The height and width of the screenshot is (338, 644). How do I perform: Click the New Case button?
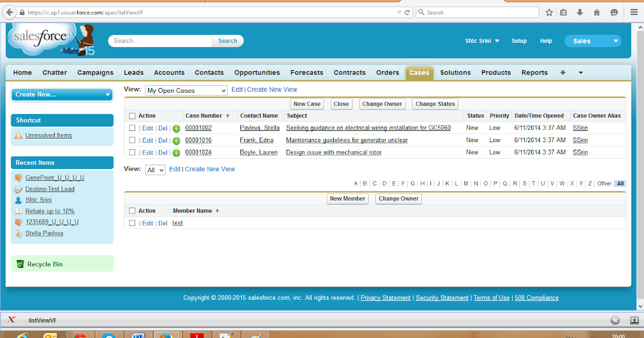pos(306,104)
